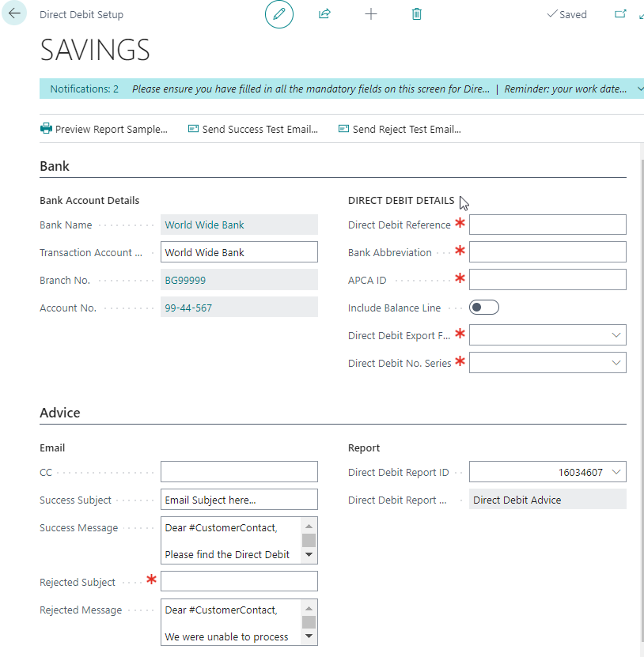Click inside the Rejected Subject field

click(x=239, y=581)
